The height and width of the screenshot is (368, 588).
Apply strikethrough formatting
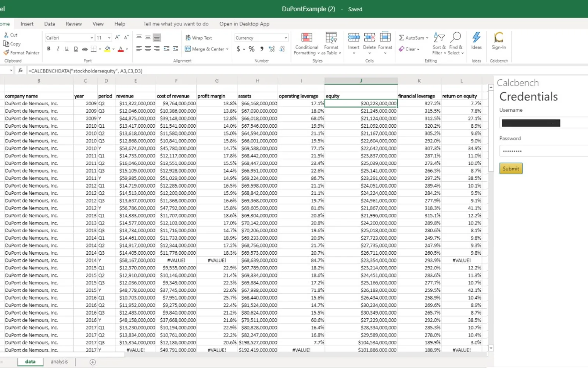pyautogui.click(x=85, y=49)
